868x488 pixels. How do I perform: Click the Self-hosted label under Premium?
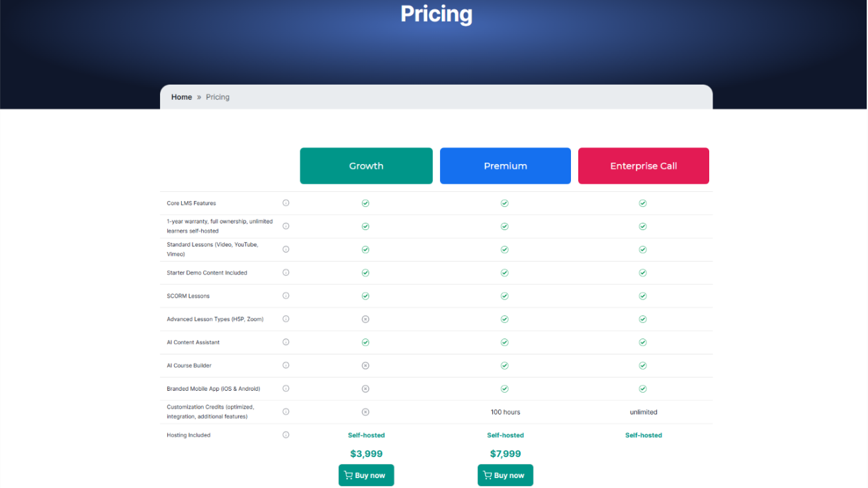(505, 435)
